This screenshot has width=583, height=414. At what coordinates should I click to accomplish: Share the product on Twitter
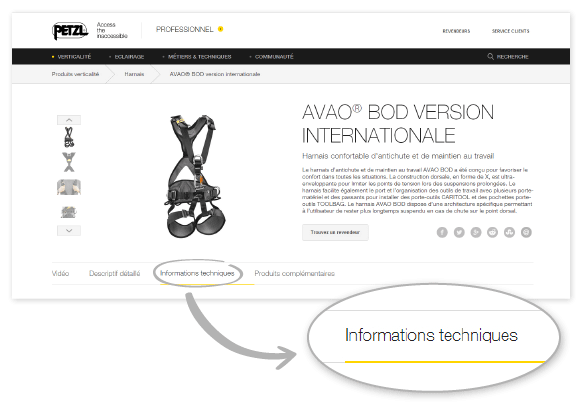click(459, 232)
